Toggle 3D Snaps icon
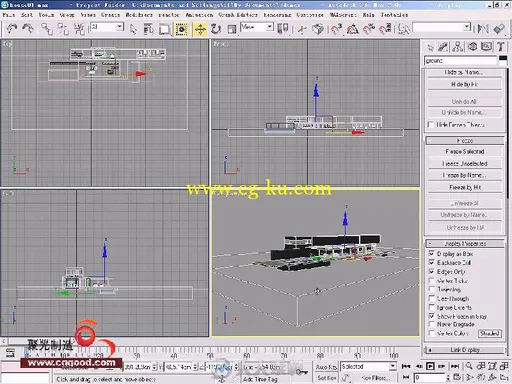 point(336,29)
